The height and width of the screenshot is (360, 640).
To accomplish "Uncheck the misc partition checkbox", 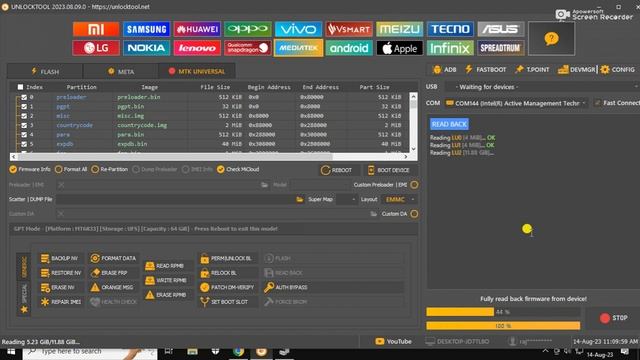I will 24,116.
